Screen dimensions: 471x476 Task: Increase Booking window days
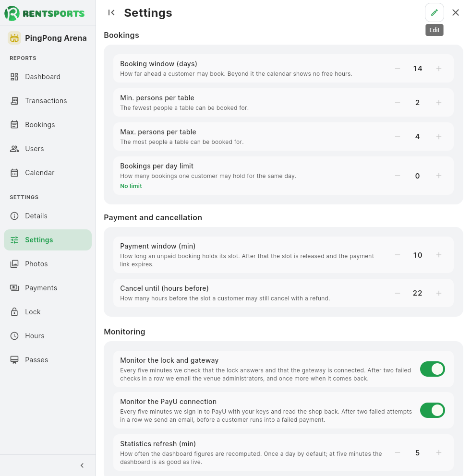pos(438,69)
